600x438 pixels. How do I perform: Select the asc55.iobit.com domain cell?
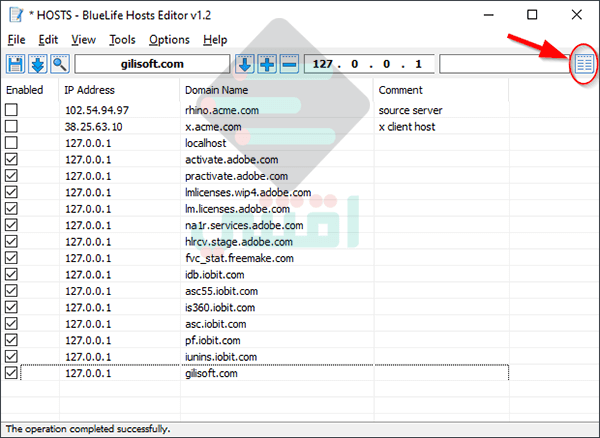(x=222, y=291)
